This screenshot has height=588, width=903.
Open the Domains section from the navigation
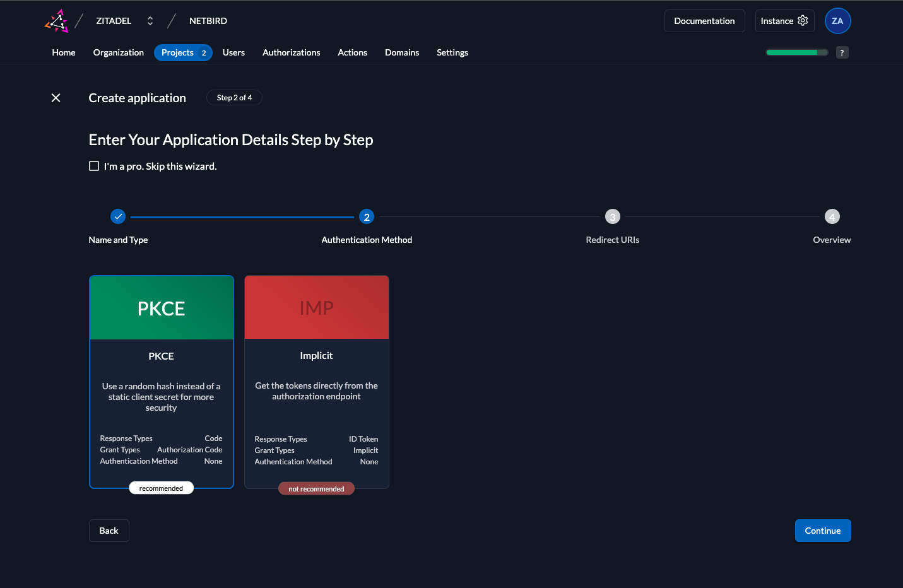pyautogui.click(x=402, y=52)
